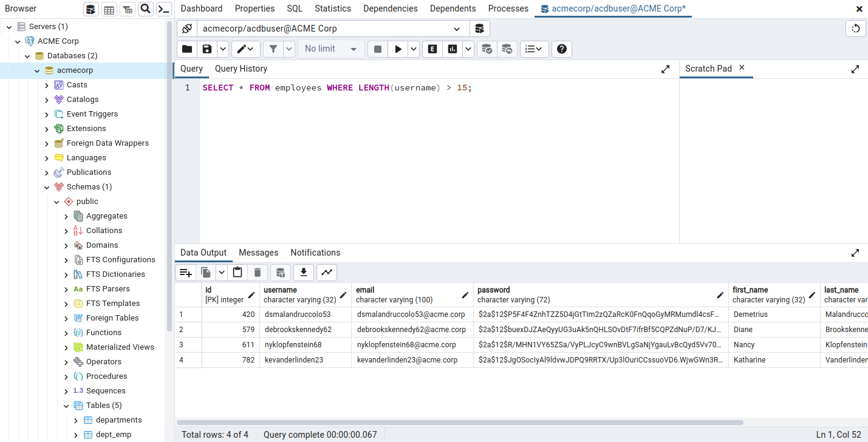This screenshot has width=868, height=442.
Task: Open the Search Objects magnifier in Browser
Action: tap(145, 9)
